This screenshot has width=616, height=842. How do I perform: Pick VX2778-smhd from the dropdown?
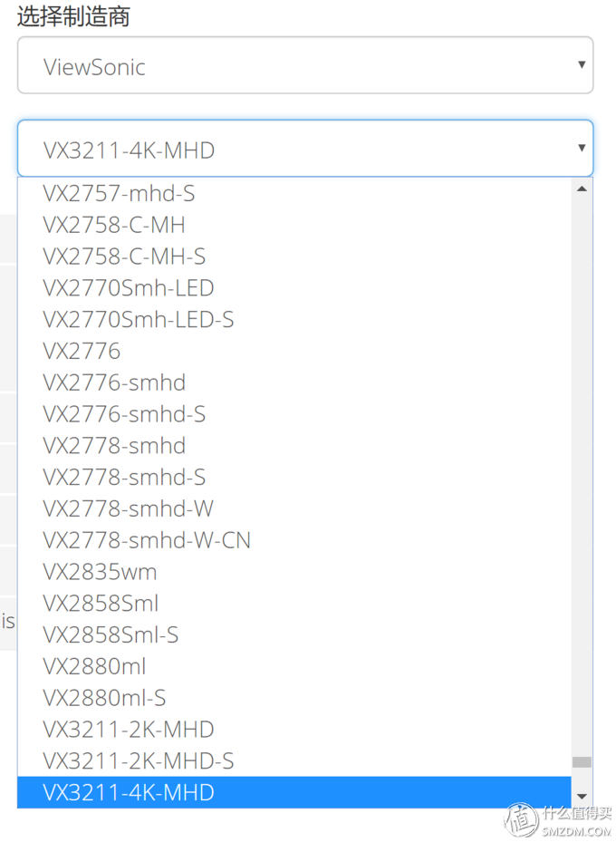pyautogui.click(x=114, y=446)
